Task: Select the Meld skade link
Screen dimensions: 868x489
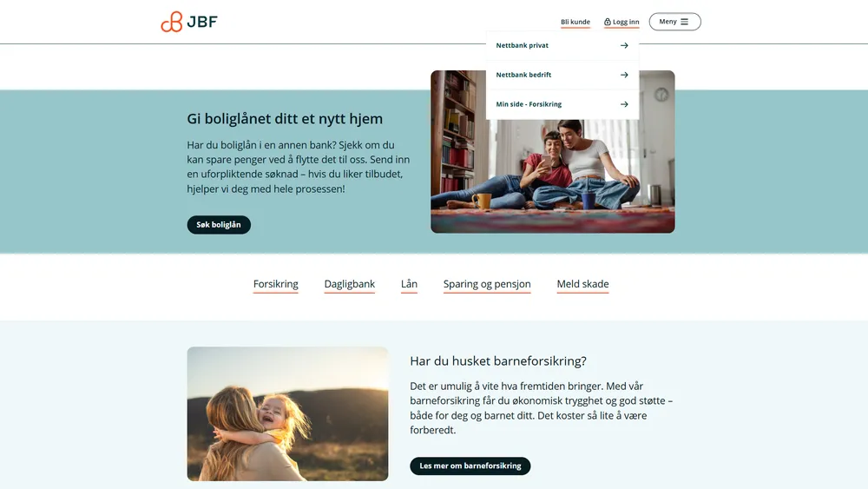Action: tap(582, 285)
